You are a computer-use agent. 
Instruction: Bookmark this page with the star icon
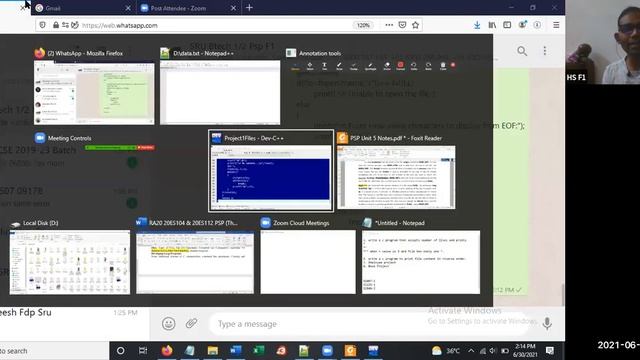point(416,25)
